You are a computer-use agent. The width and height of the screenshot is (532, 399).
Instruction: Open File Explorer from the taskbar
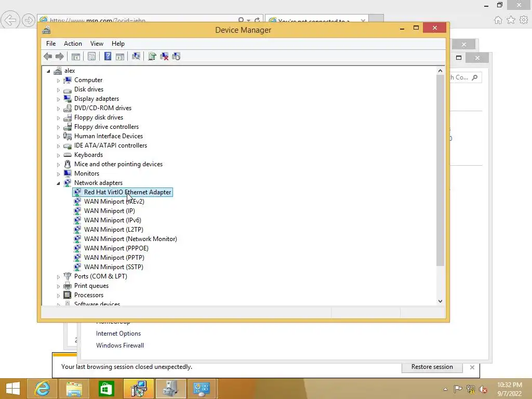click(x=74, y=389)
